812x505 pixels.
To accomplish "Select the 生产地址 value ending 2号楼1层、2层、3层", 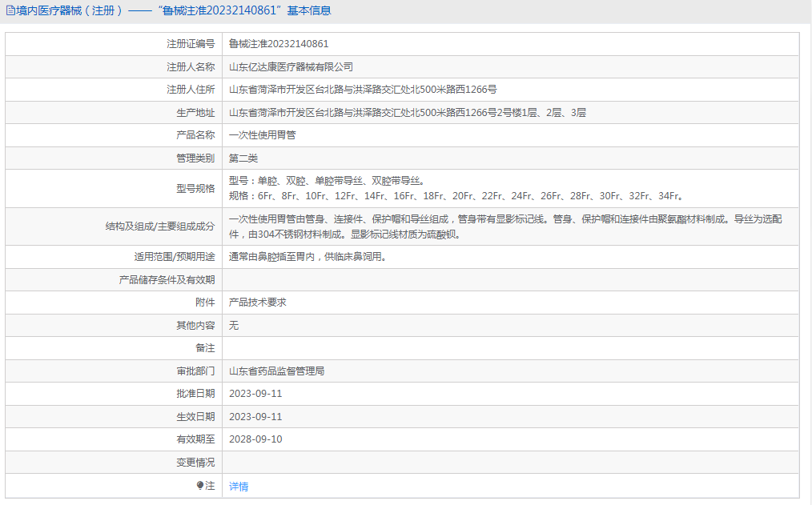I will (x=408, y=112).
